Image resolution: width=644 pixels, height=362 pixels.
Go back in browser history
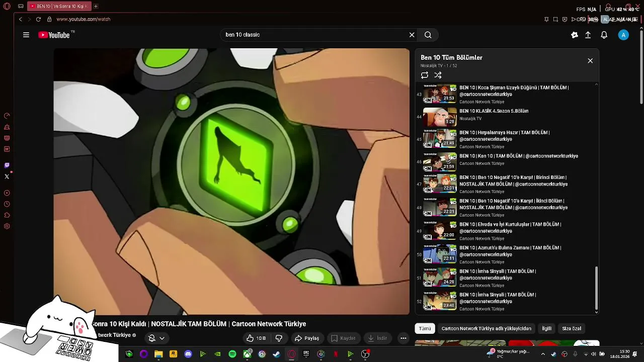pyautogui.click(x=20, y=19)
